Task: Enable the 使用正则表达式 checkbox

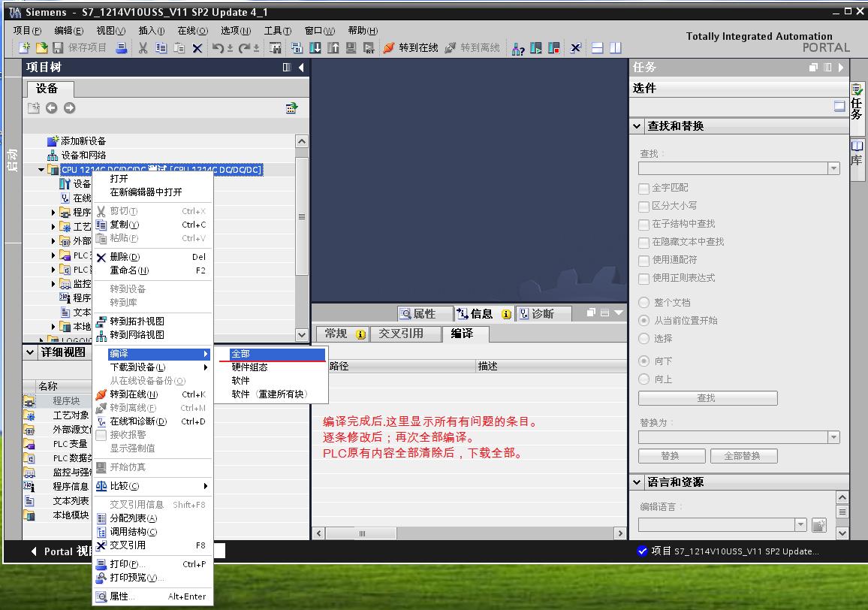Action: click(x=643, y=279)
